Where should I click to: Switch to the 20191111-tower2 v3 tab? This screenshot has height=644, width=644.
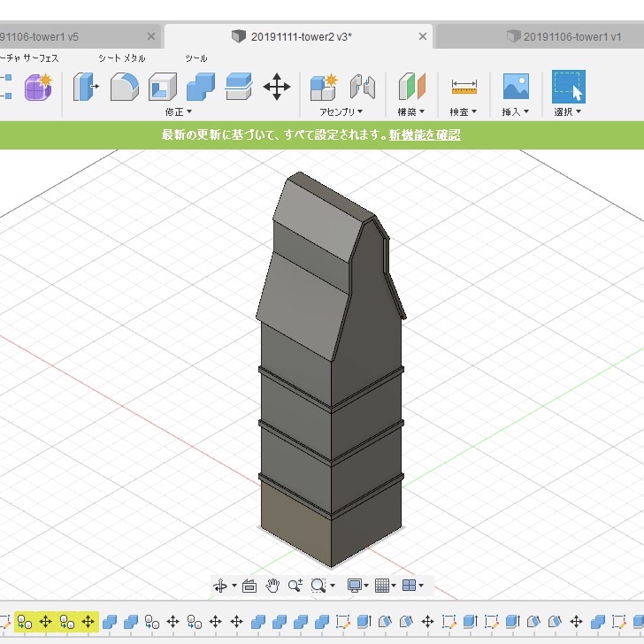[x=301, y=36]
